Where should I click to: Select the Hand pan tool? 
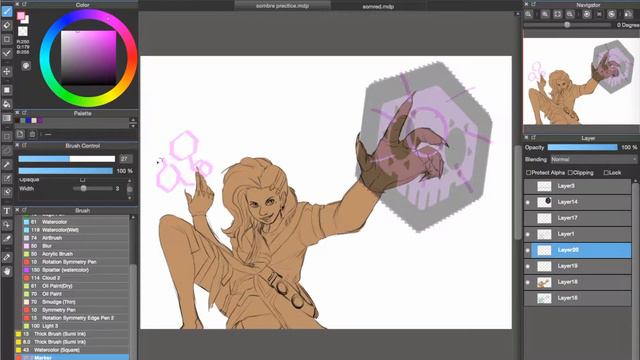(7, 271)
